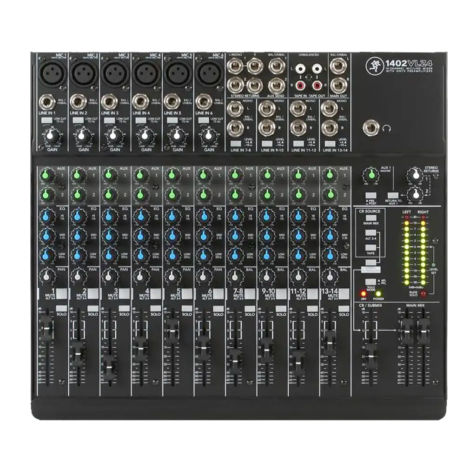Select Main Mix as CR source
This screenshot has height=476, width=476.
[370, 218]
